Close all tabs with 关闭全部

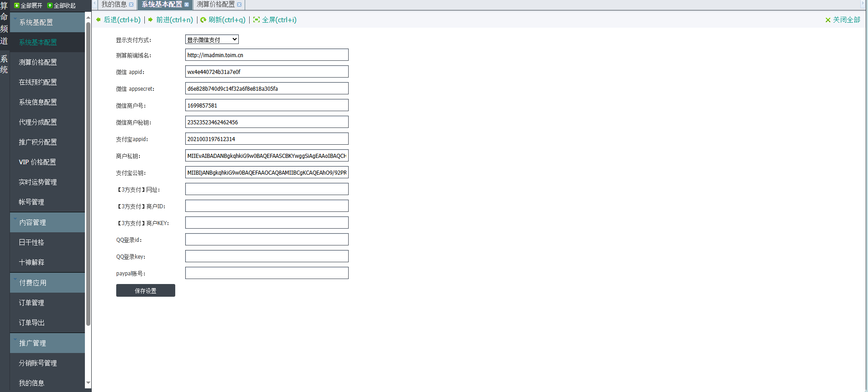coord(843,20)
